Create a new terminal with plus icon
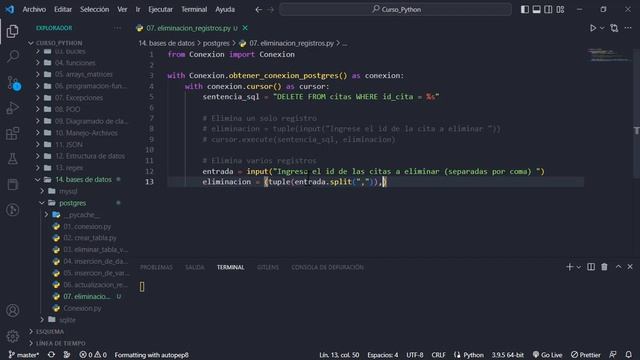 coord(569,267)
